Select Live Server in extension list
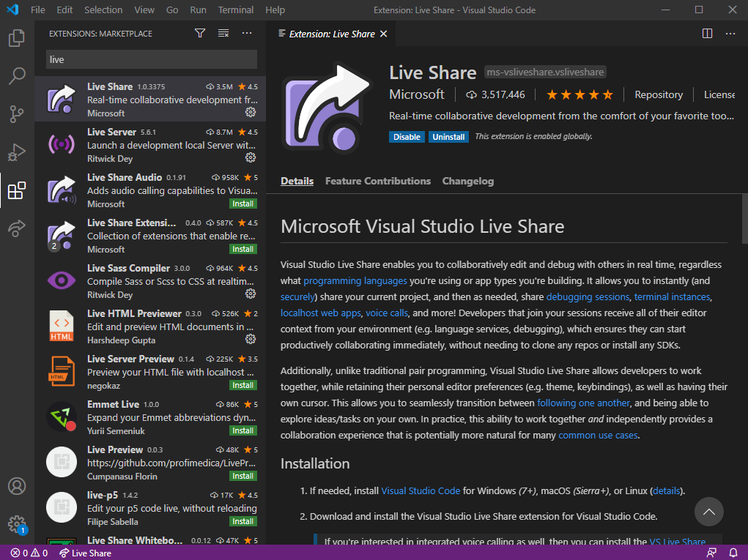Viewport: 748px width, 560px height. (x=150, y=144)
